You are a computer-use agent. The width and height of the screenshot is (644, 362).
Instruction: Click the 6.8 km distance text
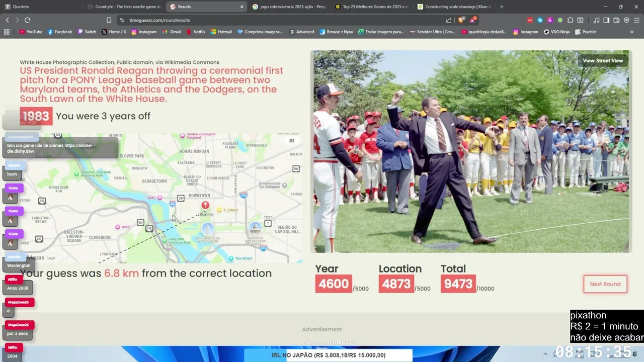click(x=121, y=274)
